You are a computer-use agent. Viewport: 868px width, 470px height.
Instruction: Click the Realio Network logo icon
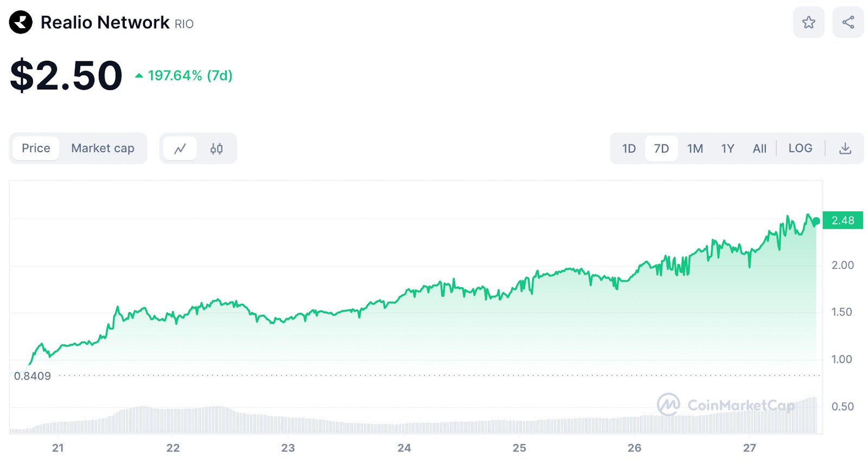[x=21, y=22]
